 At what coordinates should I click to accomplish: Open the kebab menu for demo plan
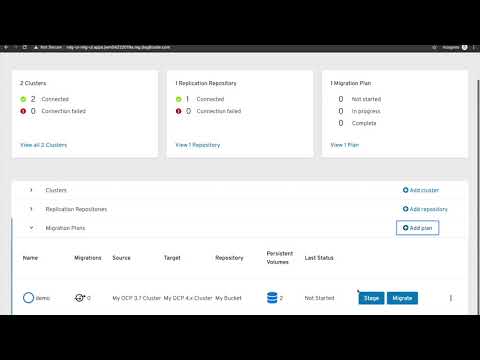pyautogui.click(x=451, y=298)
